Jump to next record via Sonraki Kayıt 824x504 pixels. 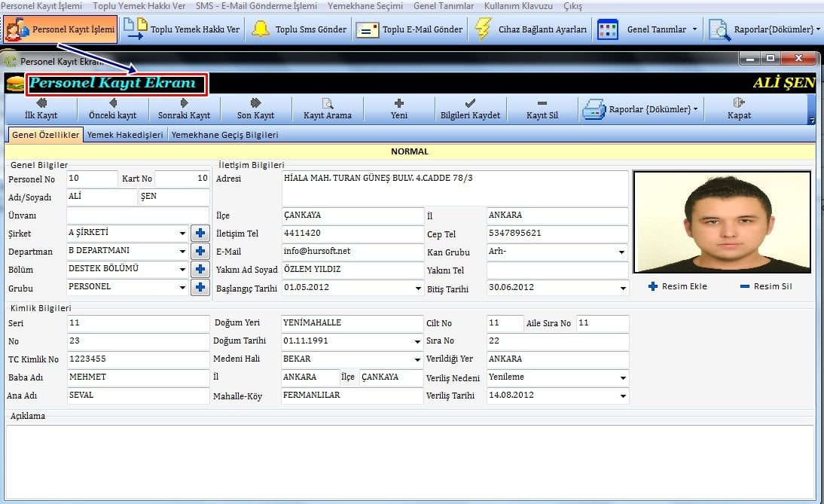[184, 109]
